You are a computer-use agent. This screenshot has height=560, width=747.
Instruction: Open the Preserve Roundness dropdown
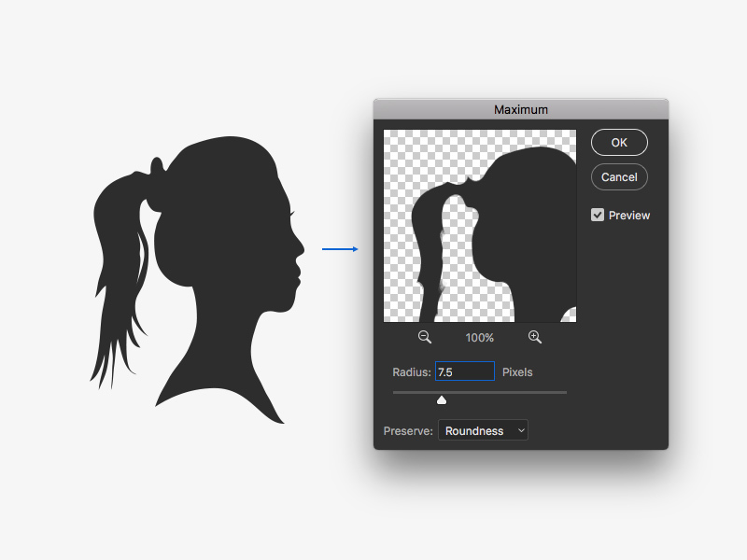point(482,430)
